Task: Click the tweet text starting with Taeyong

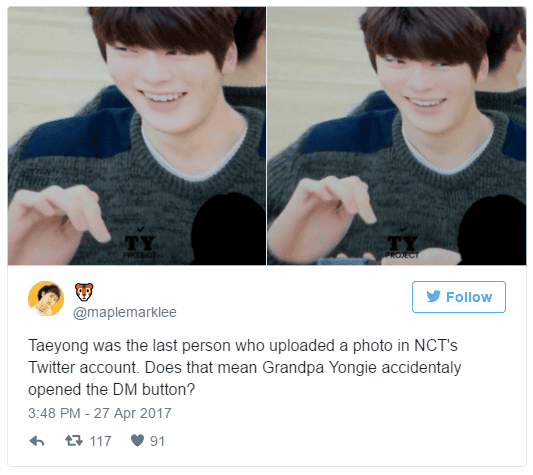Action: click(245, 368)
